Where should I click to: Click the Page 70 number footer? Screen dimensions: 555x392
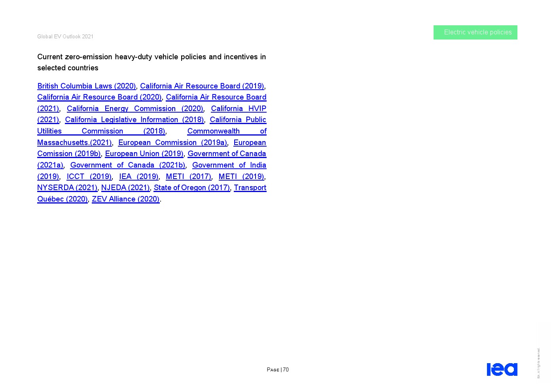[278, 370]
